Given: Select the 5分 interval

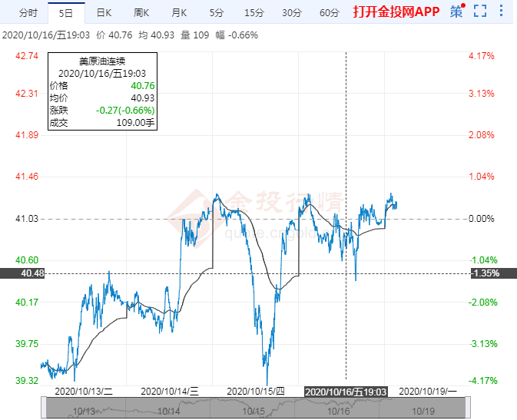Looking at the screenshot, I should (x=216, y=12).
